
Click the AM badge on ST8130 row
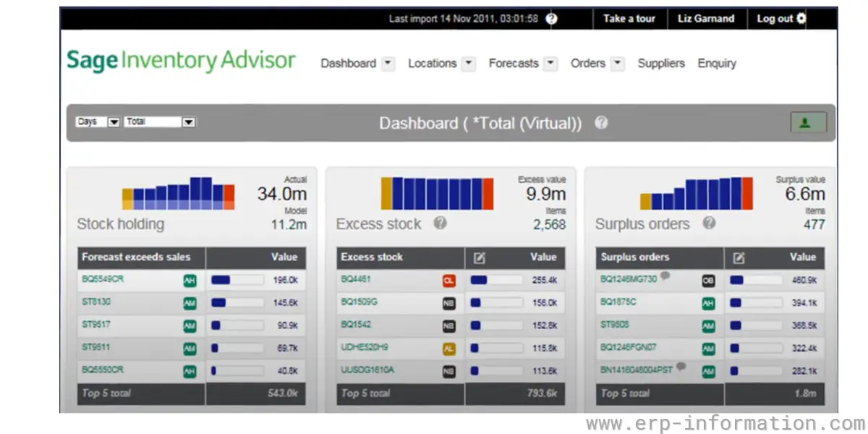coord(190,304)
